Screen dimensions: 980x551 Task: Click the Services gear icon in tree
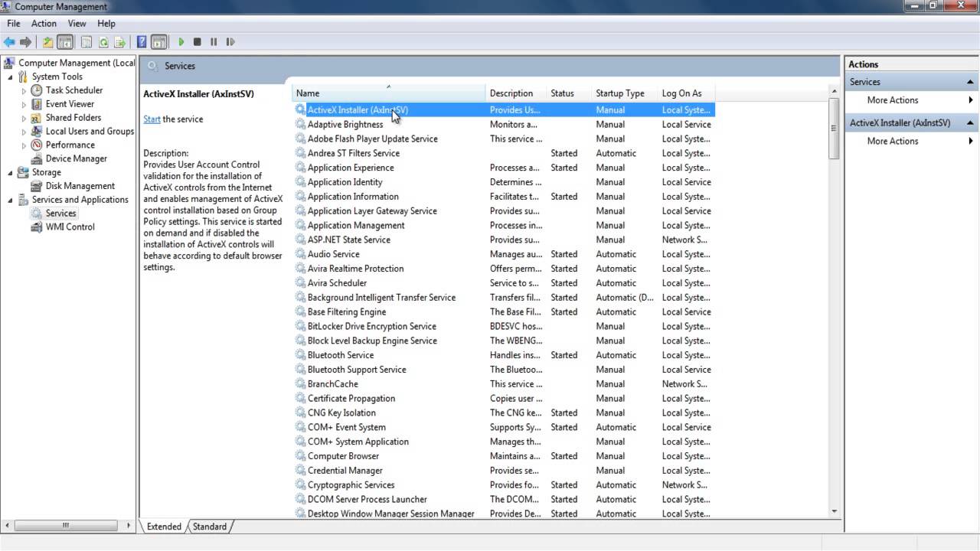click(37, 214)
